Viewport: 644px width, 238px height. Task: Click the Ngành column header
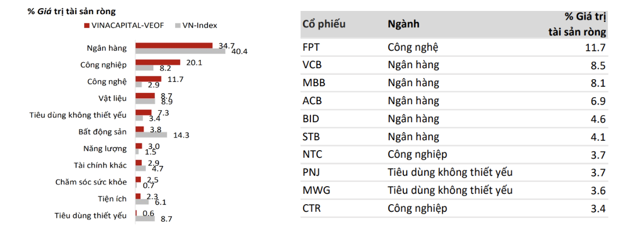click(x=403, y=24)
